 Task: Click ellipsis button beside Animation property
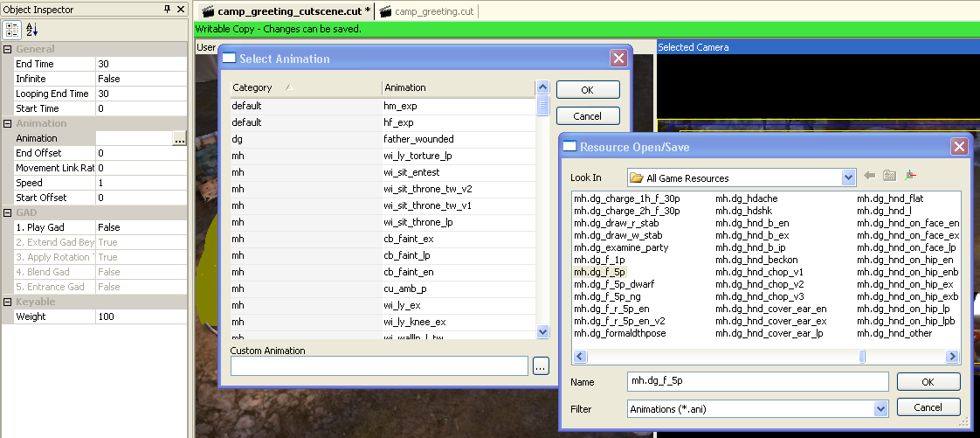pos(179,138)
